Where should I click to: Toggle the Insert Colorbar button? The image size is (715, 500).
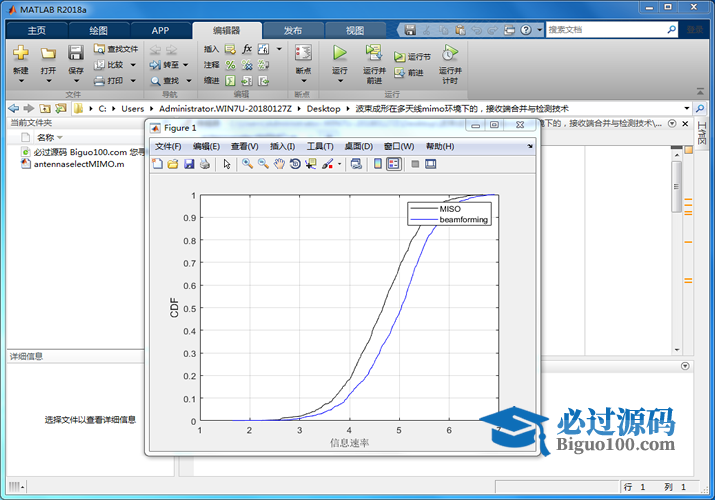click(x=378, y=164)
